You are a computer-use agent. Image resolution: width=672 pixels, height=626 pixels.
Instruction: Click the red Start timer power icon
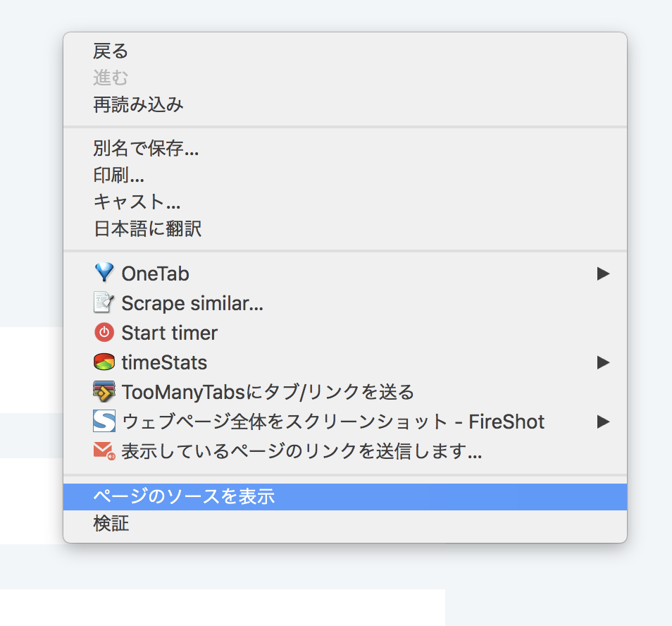tap(104, 332)
